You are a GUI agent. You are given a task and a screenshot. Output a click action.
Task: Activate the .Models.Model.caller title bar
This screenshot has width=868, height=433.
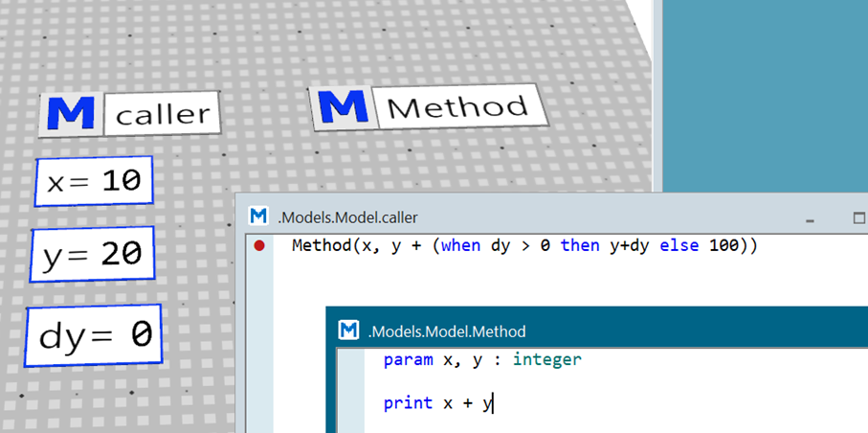526,216
